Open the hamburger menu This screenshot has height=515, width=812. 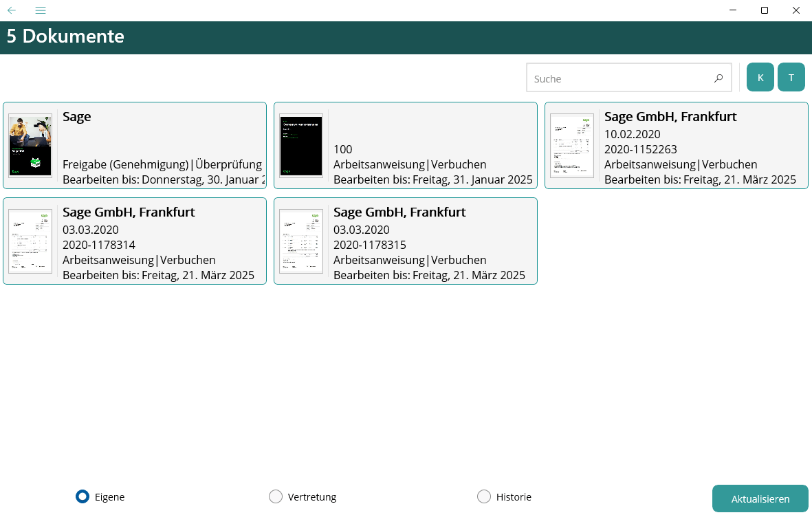[41, 10]
